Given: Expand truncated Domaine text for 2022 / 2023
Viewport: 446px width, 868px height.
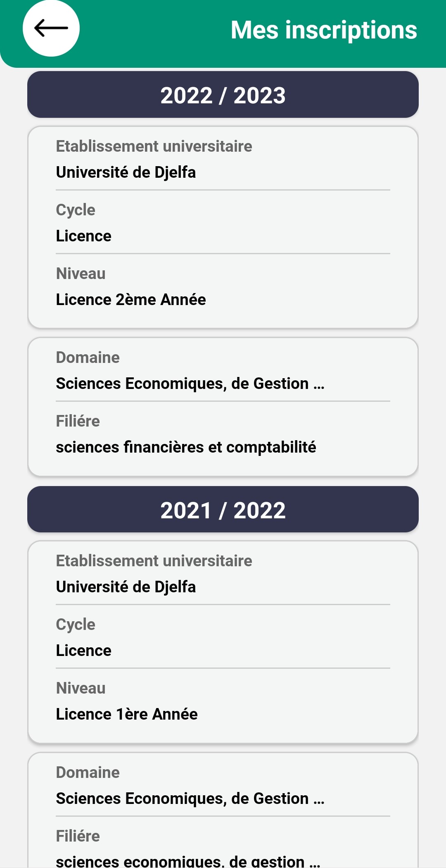Looking at the screenshot, I should 190,384.
